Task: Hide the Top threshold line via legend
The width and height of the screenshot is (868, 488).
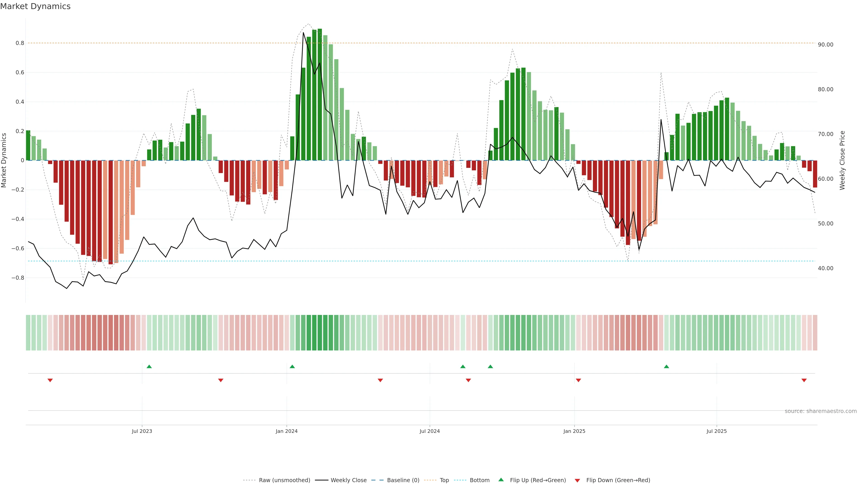Action: coord(444,480)
